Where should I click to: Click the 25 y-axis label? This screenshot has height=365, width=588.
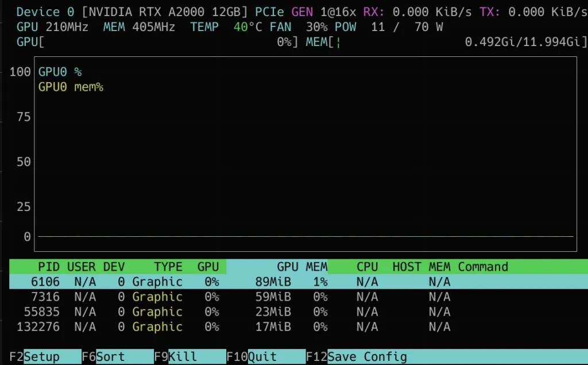24,207
